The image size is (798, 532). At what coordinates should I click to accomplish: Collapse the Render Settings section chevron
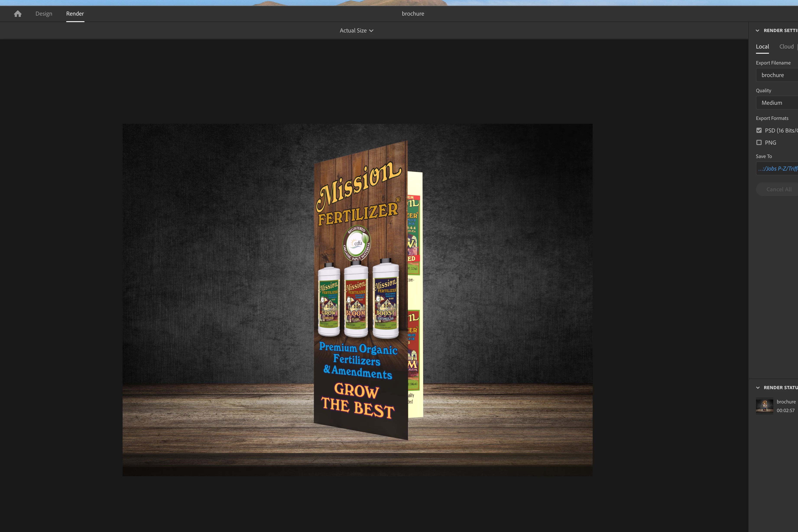(757, 31)
